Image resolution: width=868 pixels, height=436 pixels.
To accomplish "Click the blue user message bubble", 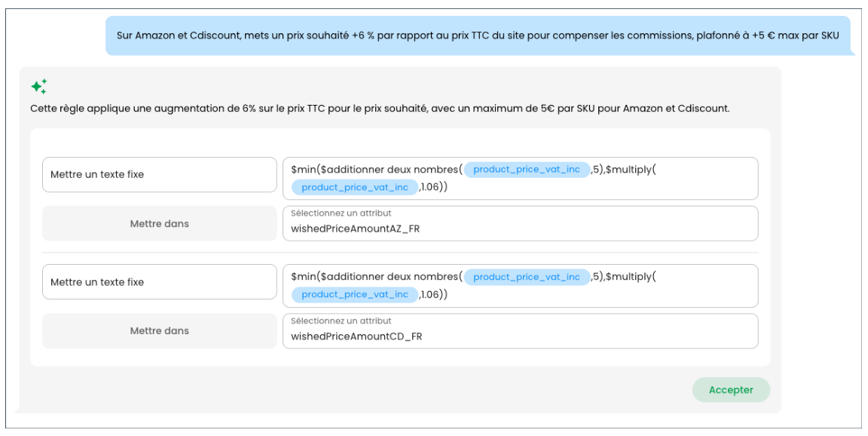I will 478,35.
